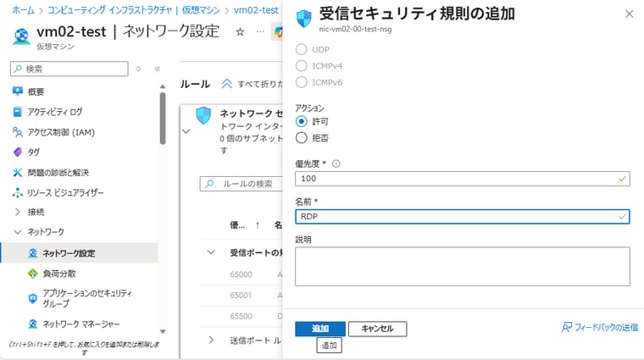Go to the ホーム breadcrumb link
644x360 pixels.
[23, 10]
